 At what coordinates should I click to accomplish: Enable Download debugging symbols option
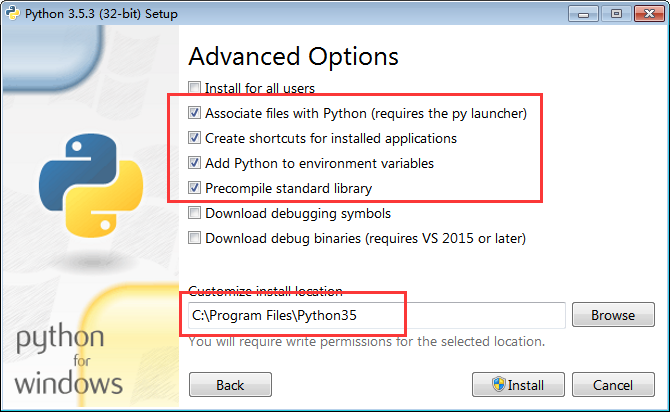194,213
